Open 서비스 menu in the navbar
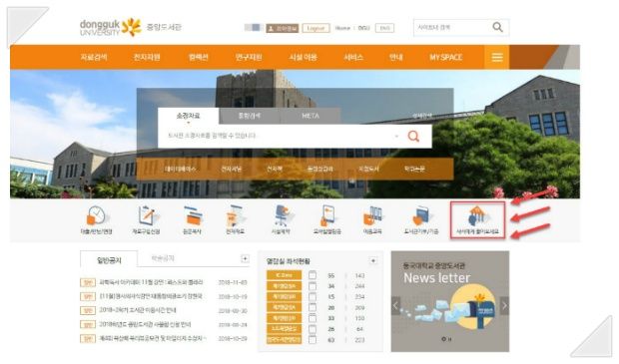 [352, 58]
